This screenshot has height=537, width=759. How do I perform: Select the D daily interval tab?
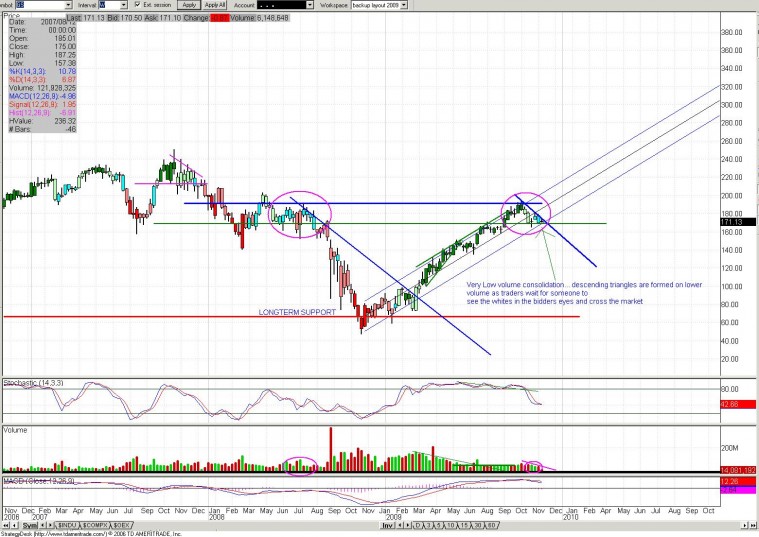pyautogui.click(x=418, y=525)
